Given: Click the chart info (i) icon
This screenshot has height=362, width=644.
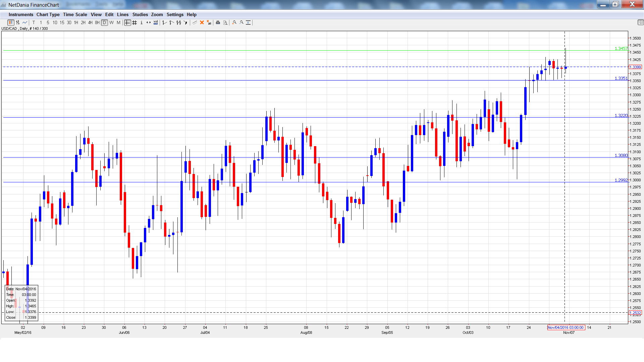Looking at the screenshot, I should (x=142, y=22).
